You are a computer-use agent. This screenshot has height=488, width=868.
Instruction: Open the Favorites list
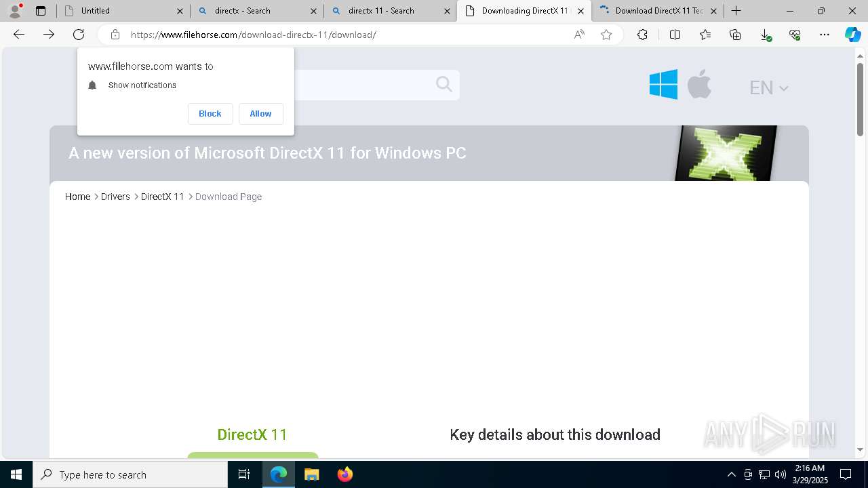705,35
